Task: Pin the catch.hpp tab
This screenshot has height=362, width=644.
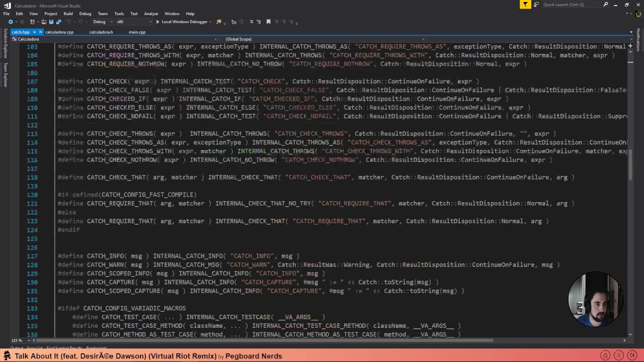Action: coord(34,32)
